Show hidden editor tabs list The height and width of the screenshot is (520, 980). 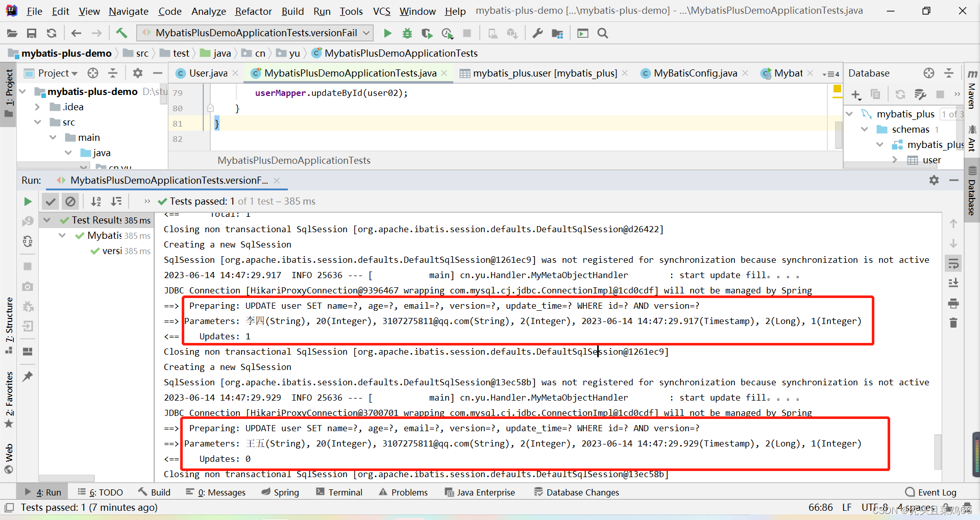(831, 74)
